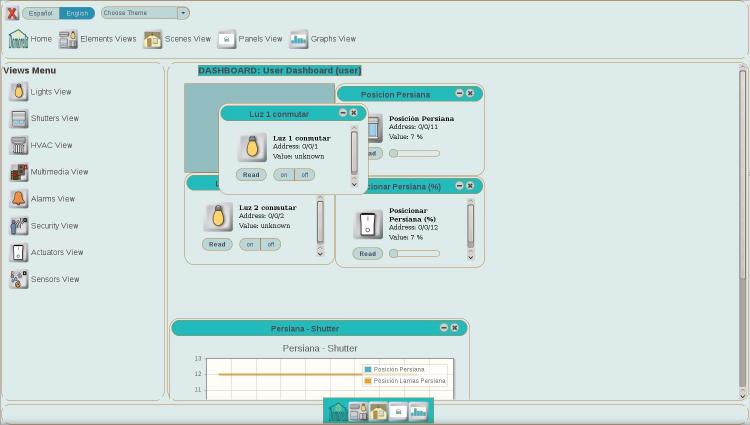Open the Multimedia View icon

click(18, 172)
